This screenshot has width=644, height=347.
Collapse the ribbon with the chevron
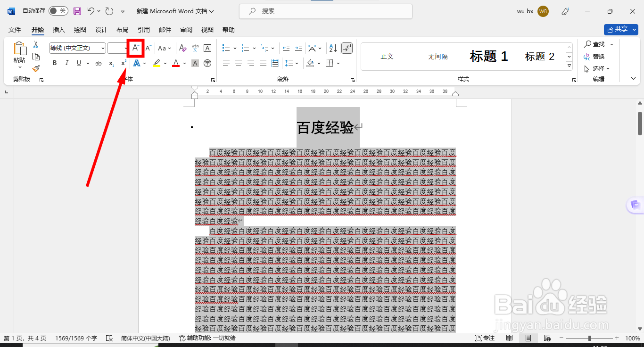634,79
